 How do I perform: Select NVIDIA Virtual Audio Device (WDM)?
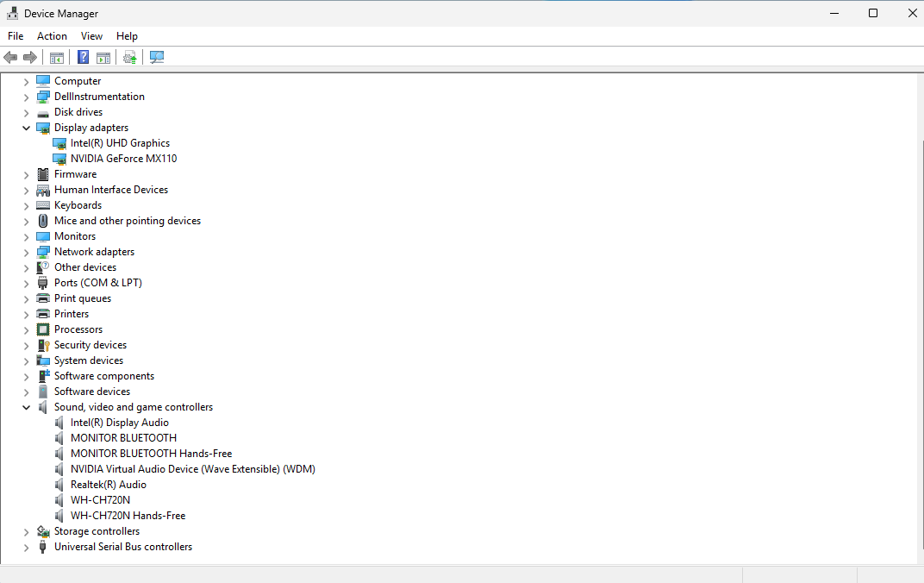click(x=193, y=469)
